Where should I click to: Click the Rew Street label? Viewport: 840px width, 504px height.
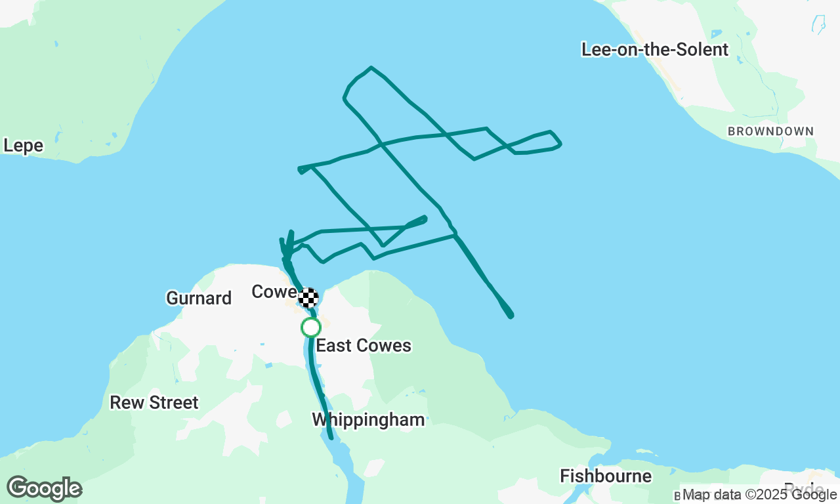click(x=154, y=402)
